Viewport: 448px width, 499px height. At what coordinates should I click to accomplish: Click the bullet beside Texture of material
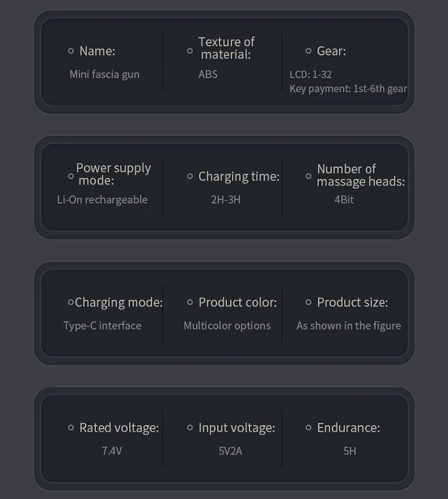190,51
